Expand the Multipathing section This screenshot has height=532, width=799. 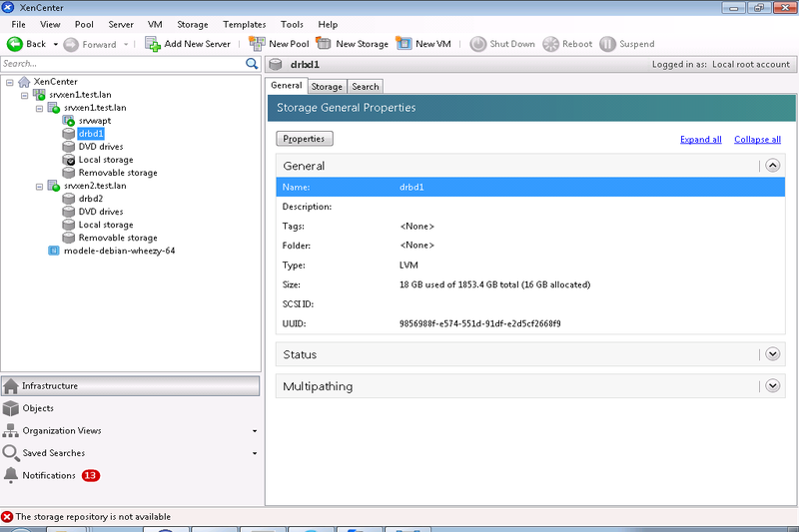772,386
